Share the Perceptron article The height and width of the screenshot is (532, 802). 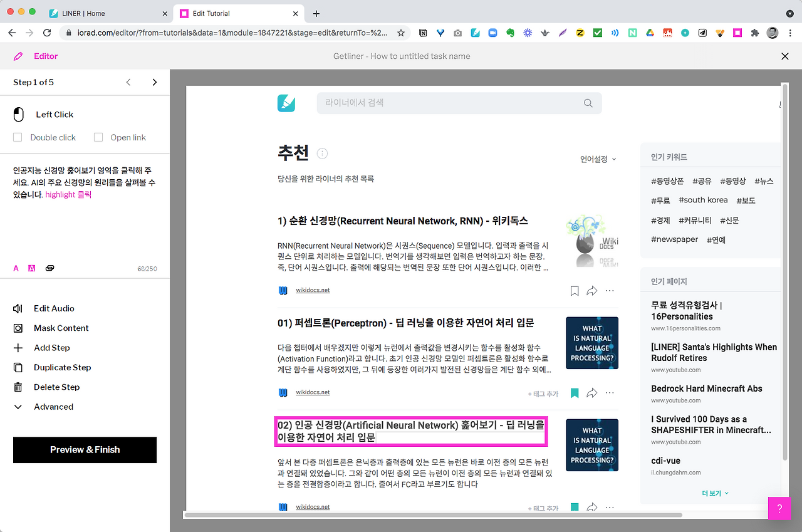pyautogui.click(x=592, y=394)
